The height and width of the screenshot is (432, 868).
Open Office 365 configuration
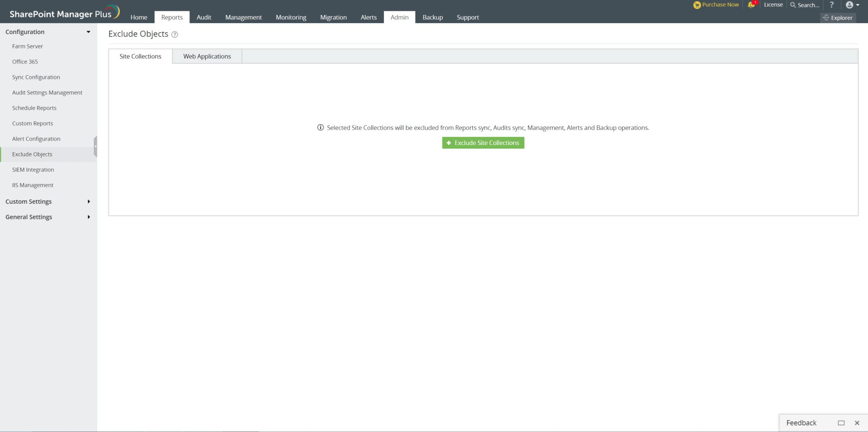pos(25,62)
